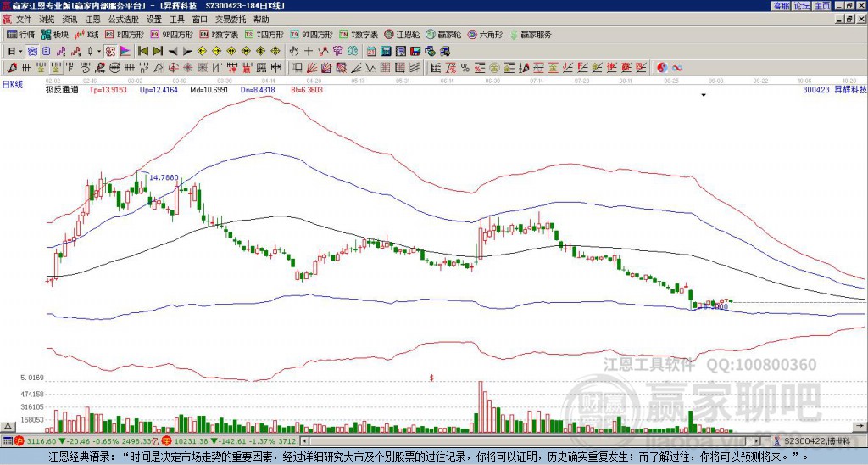Screen dimensions: 868x465
Task: Click the 客服 customer service button
Action: [781, 6]
